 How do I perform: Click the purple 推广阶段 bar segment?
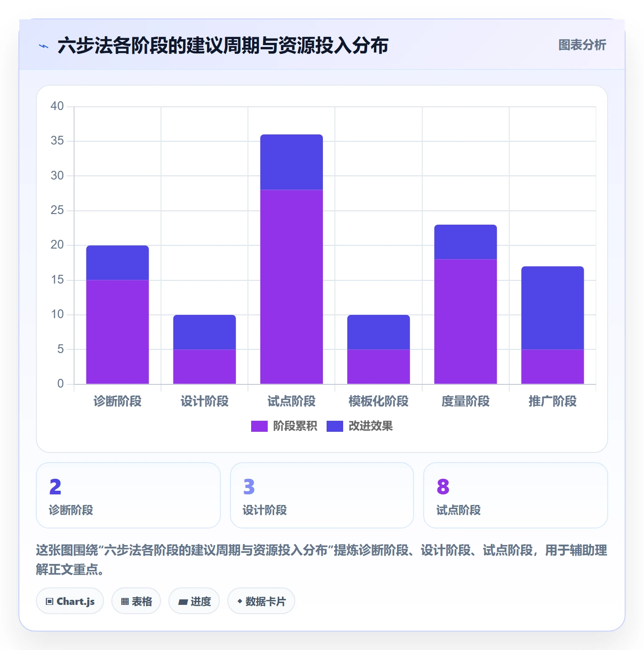coord(552,367)
